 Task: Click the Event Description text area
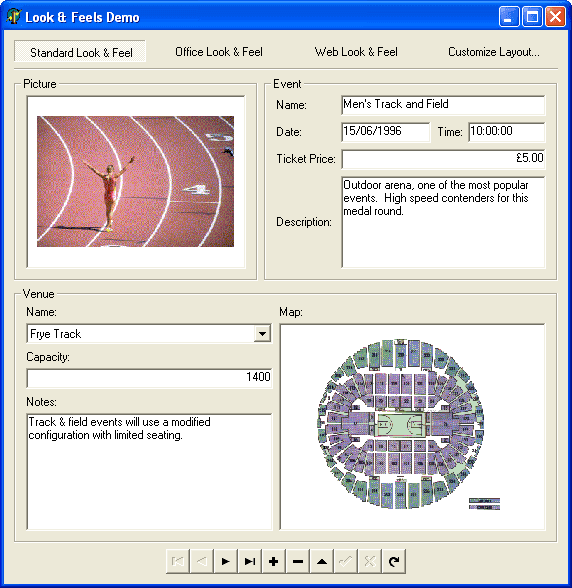click(x=443, y=222)
